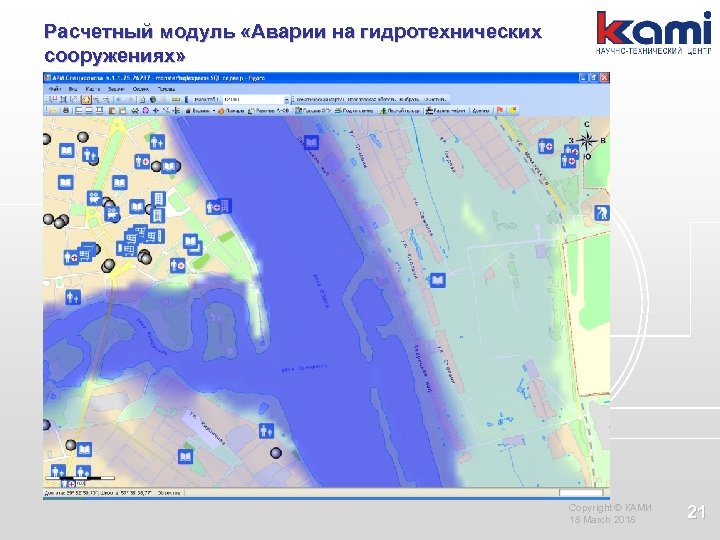
Task: Click the Авария АХОВ task button
Action: tap(269, 111)
